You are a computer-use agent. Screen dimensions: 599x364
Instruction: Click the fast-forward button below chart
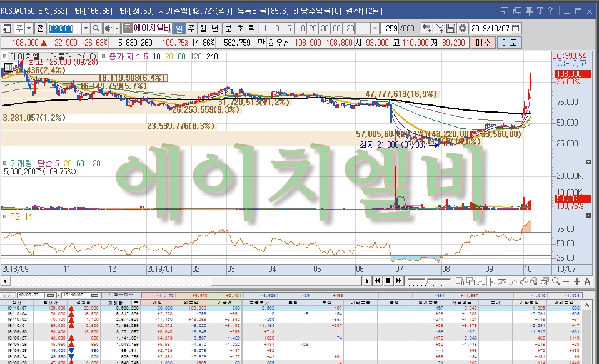(x=399, y=281)
